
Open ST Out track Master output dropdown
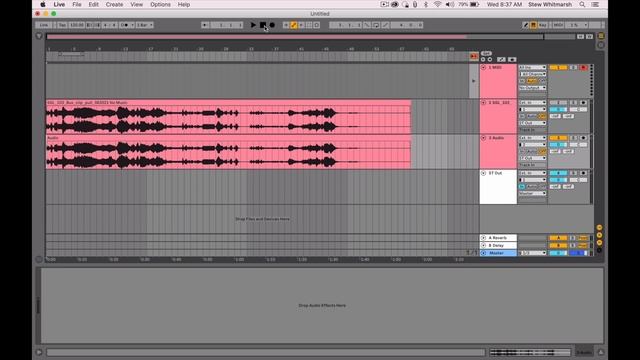click(x=532, y=193)
